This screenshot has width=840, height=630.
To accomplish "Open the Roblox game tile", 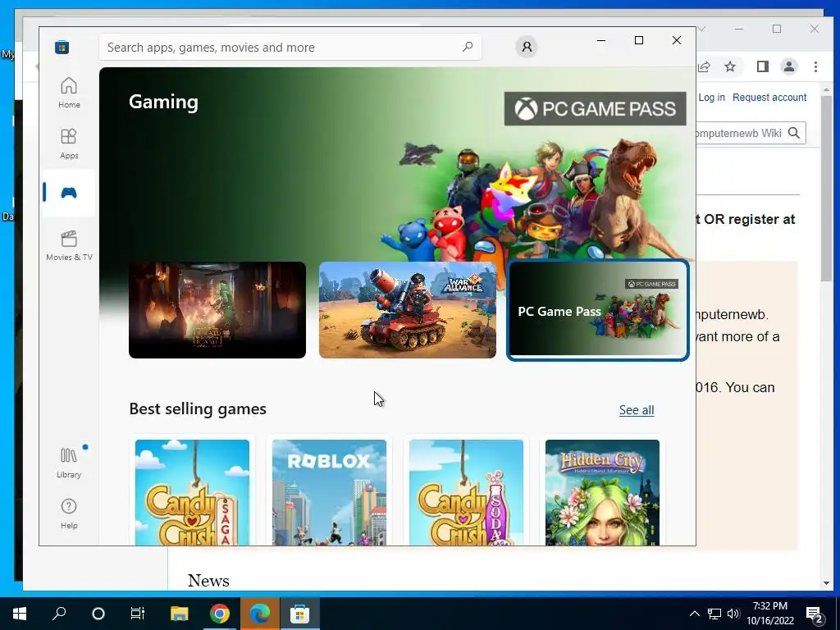I will tap(330, 492).
